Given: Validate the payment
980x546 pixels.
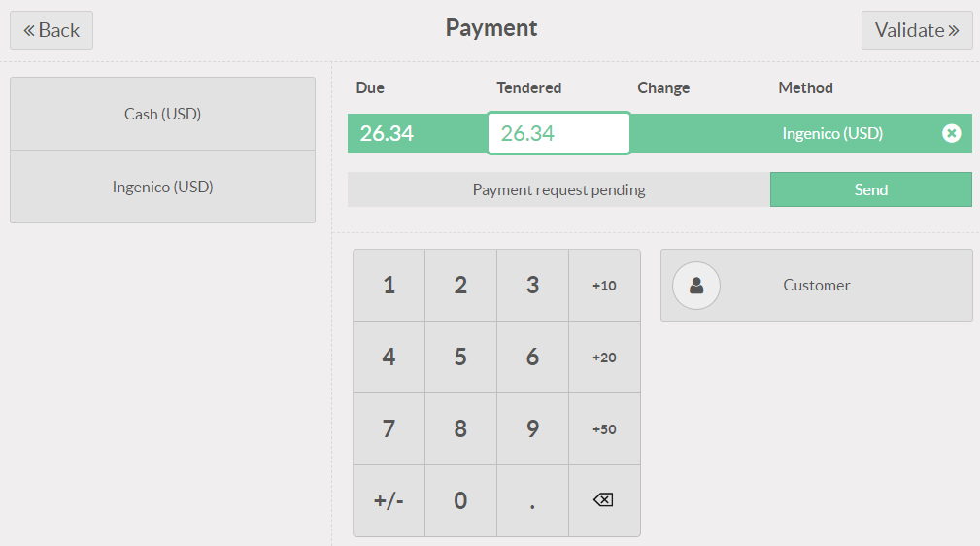Looking at the screenshot, I should [916, 30].
